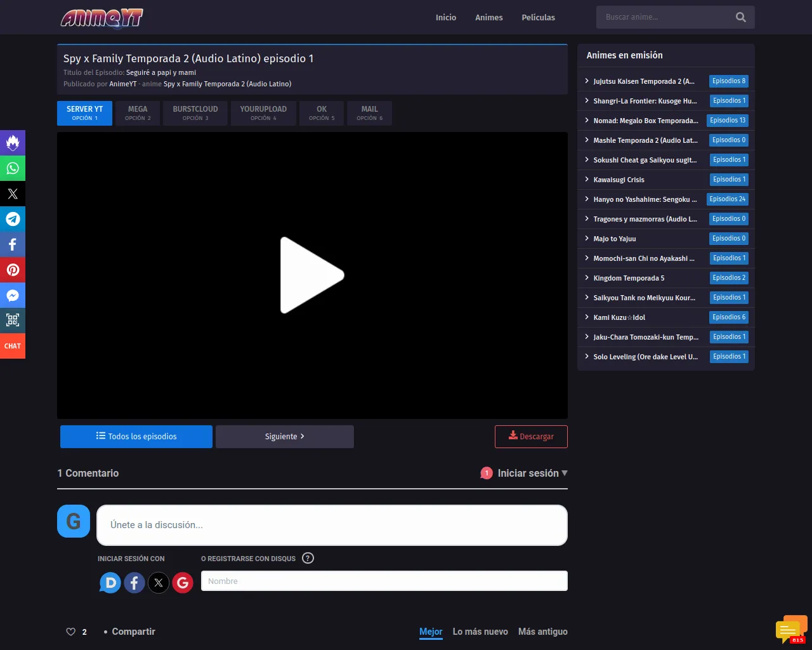Click the Pinterest share icon

pyautogui.click(x=13, y=270)
